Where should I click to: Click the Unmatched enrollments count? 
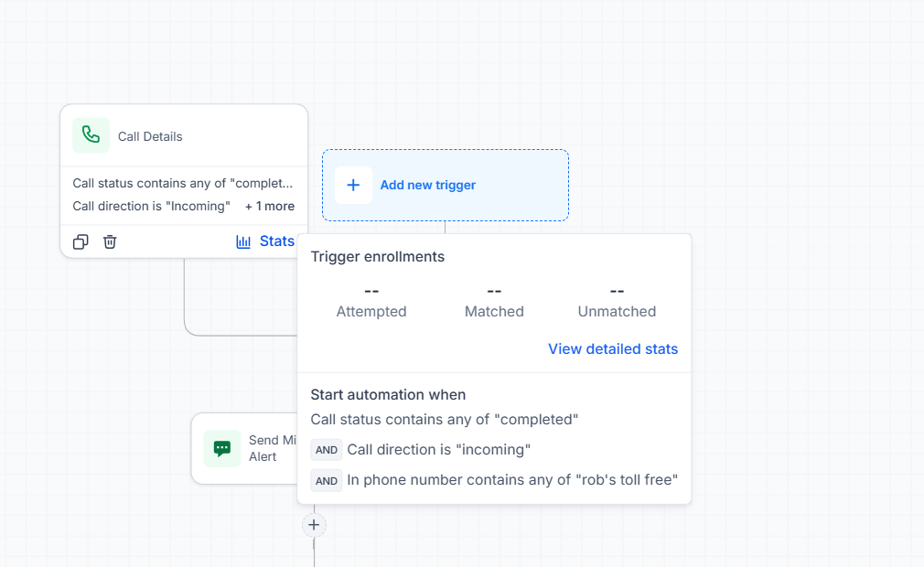pos(617,291)
